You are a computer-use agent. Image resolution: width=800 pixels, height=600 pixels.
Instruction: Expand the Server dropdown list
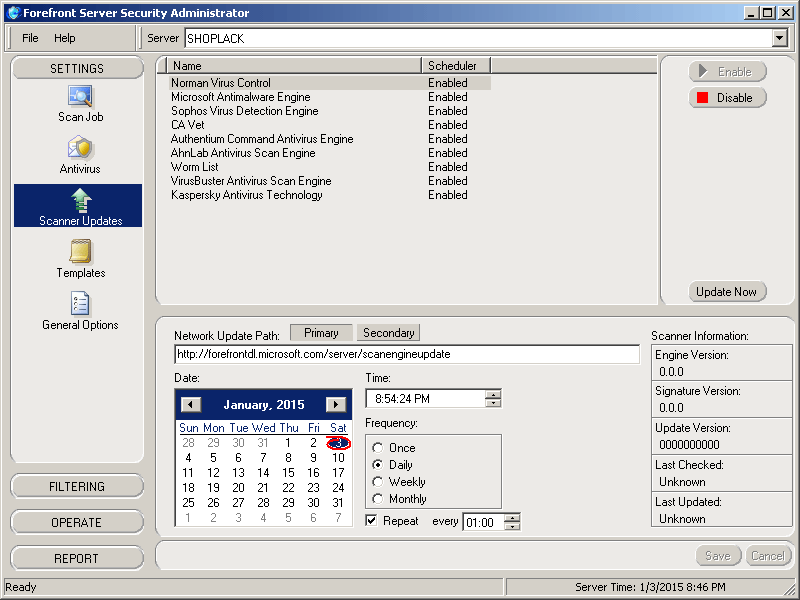click(779, 38)
